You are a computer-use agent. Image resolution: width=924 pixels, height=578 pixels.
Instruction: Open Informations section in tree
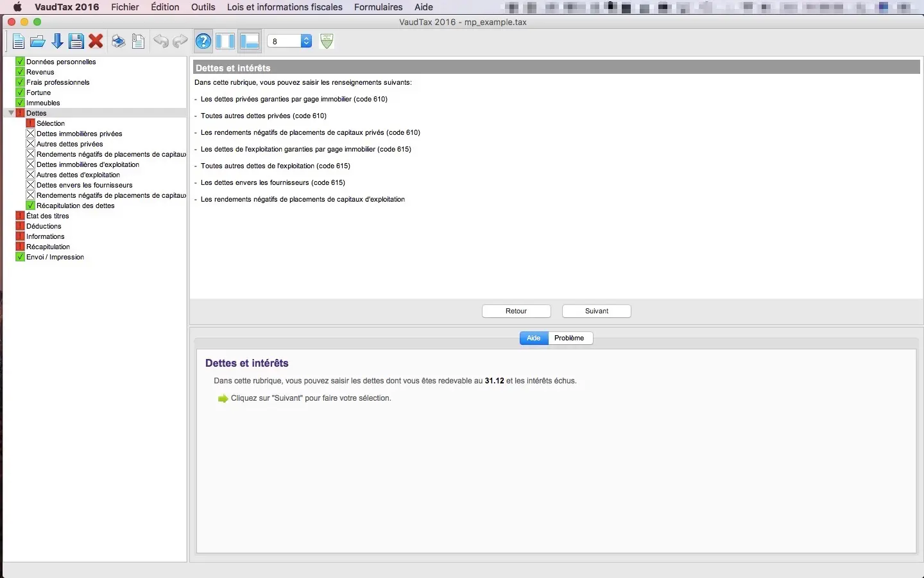(x=46, y=236)
